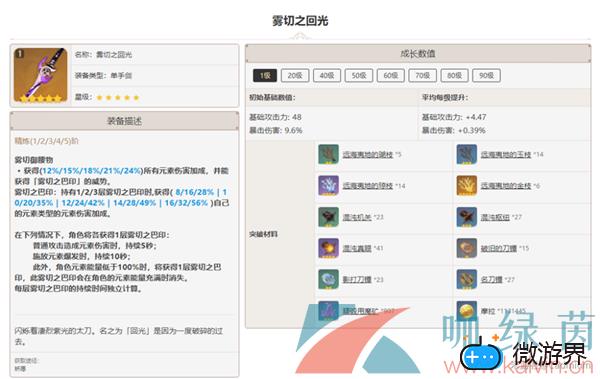Click the 混沌真眼 material icon
The image size is (600, 379).
(328, 248)
